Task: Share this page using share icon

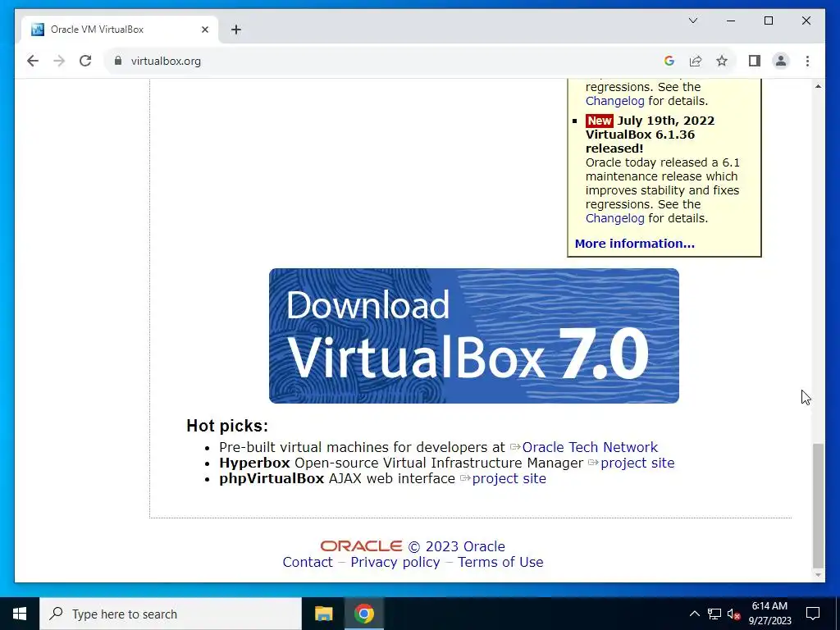Action: (x=696, y=61)
